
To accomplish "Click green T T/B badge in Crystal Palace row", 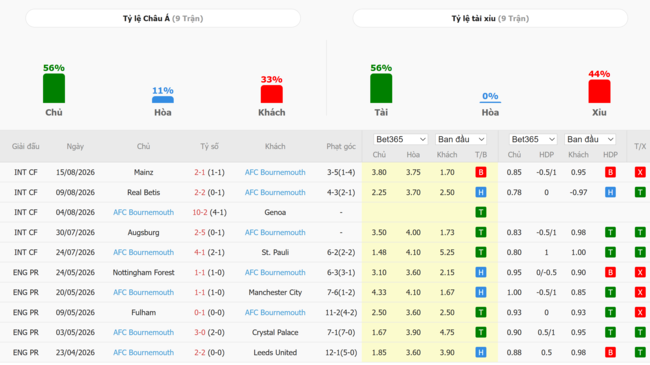I will [480, 332].
